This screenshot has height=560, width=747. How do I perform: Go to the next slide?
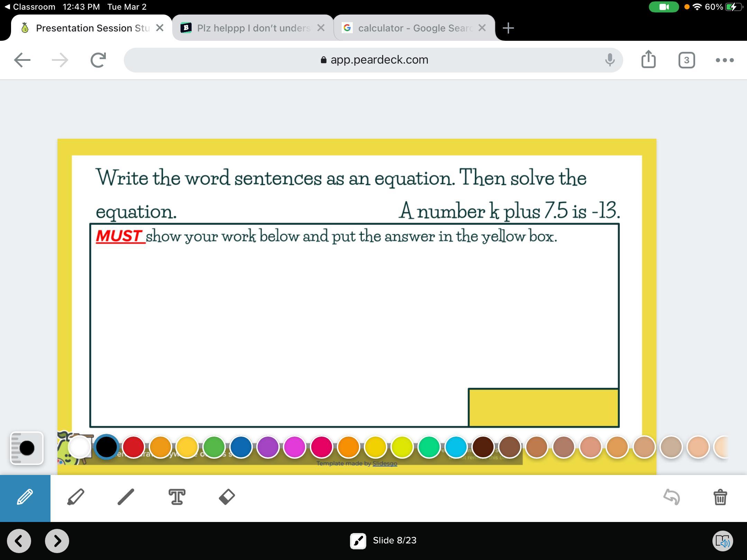tap(57, 541)
